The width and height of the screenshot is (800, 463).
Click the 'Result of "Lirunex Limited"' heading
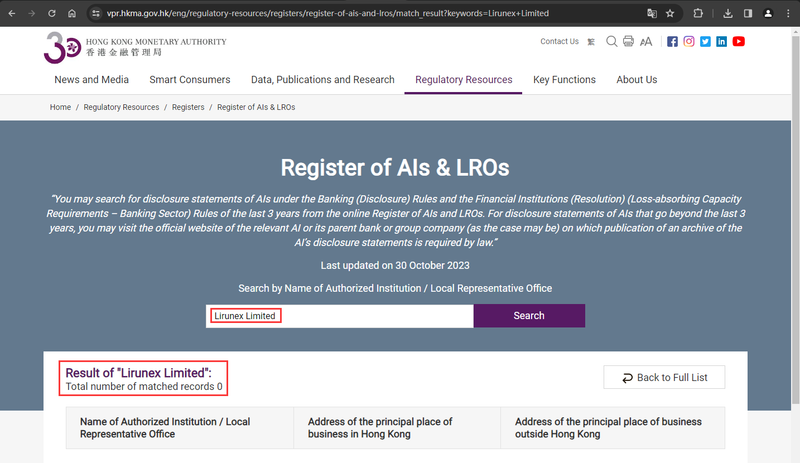click(138, 373)
